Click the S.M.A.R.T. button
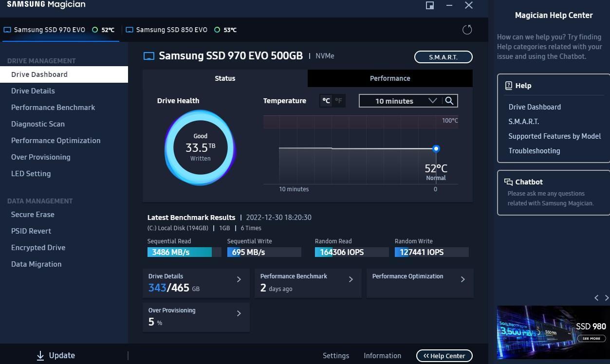 pyautogui.click(x=443, y=57)
